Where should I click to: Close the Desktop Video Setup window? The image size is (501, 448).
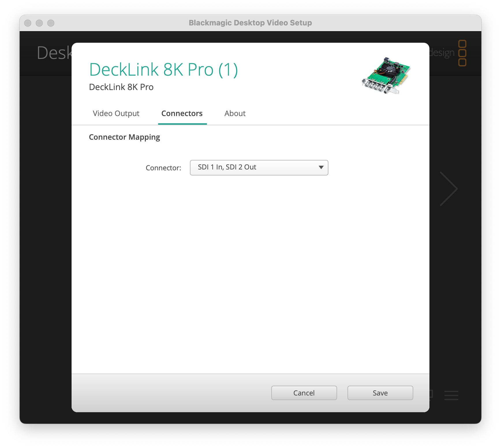28,23
